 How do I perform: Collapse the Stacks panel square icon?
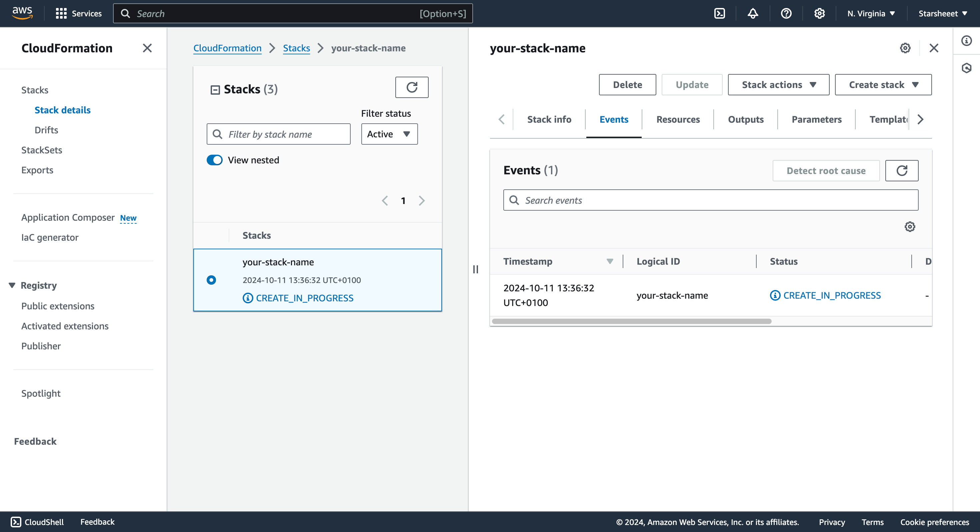pyautogui.click(x=215, y=90)
